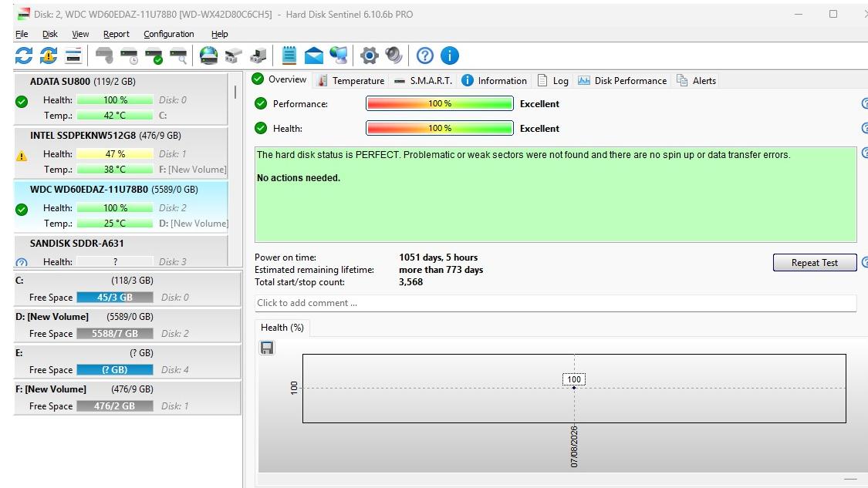868x488 pixels.
Task: Open the Disk menu
Action: coord(50,34)
